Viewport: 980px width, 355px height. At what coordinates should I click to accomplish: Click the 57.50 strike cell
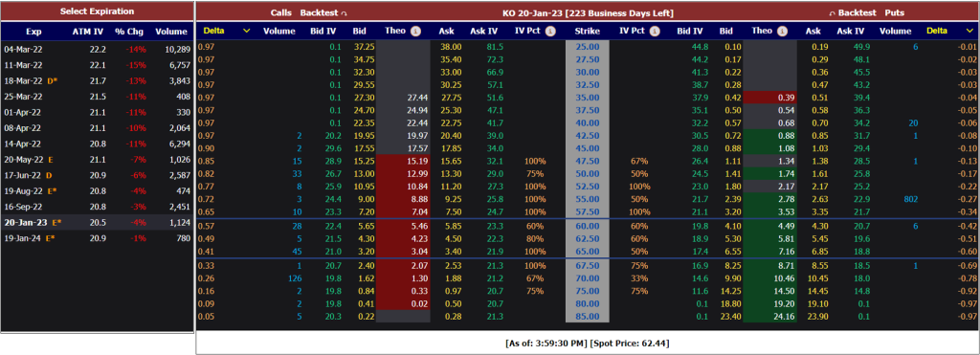(588, 212)
